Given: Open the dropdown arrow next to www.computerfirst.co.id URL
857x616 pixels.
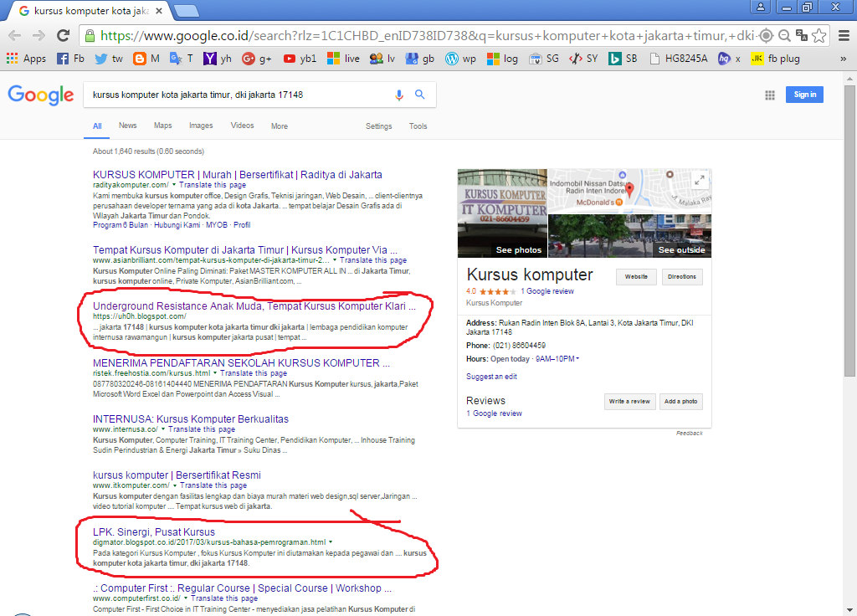Looking at the screenshot, I should point(186,599).
